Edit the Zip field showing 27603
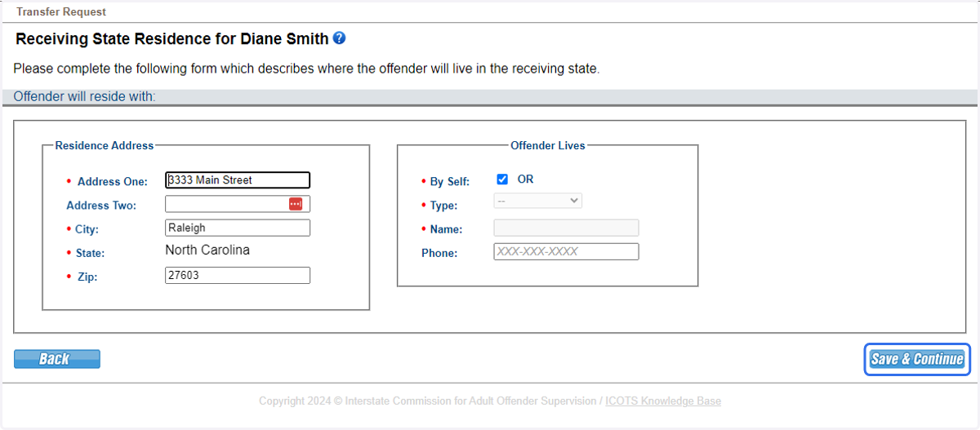The width and height of the screenshot is (980, 430). pos(238,276)
